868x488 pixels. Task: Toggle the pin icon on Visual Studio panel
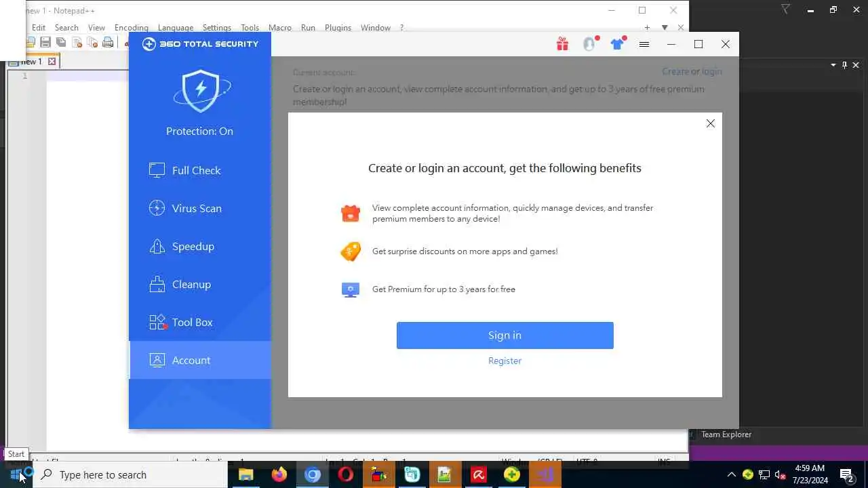(844, 65)
